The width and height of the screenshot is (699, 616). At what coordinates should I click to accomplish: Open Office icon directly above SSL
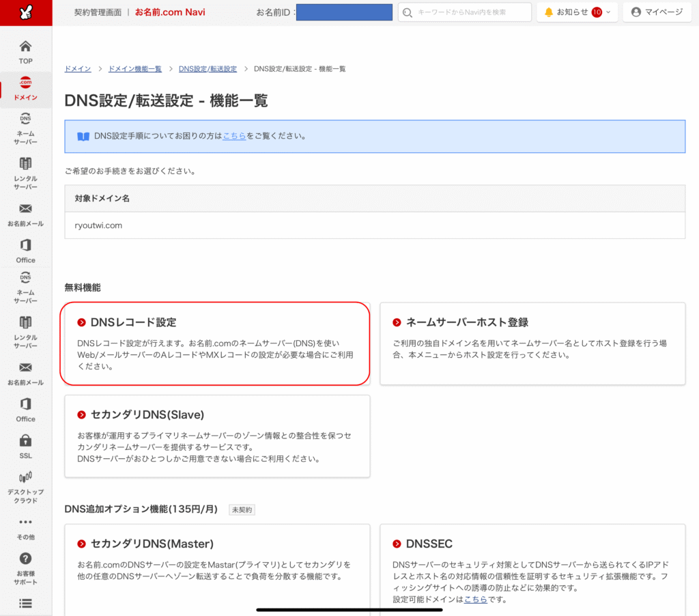[x=25, y=404]
